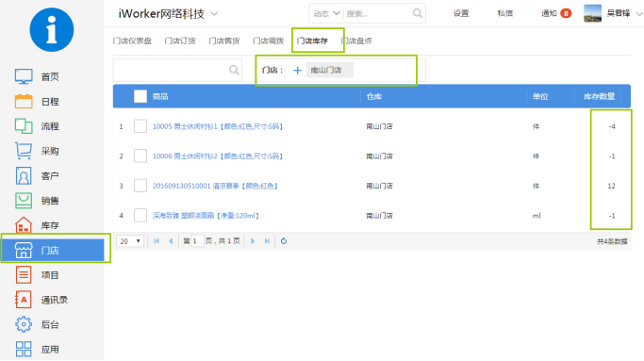Switch to the 门店库存 tab
The width and height of the screenshot is (644, 361).
312,41
